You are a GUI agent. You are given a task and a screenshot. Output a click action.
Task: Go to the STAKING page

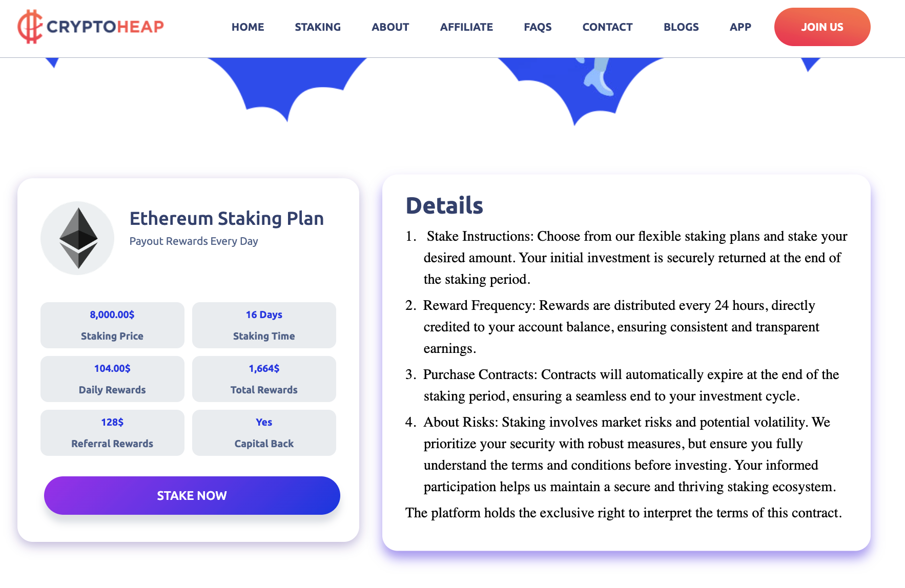tap(318, 27)
